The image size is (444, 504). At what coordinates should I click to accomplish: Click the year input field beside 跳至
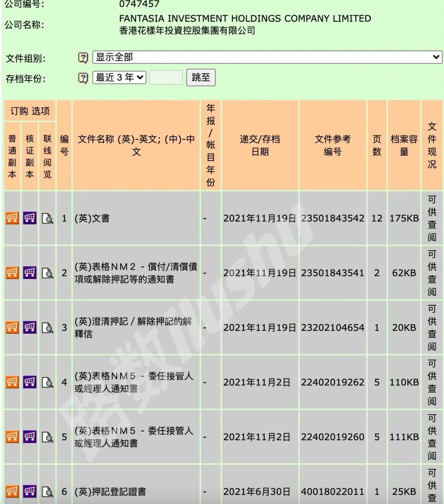coord(166,77)
